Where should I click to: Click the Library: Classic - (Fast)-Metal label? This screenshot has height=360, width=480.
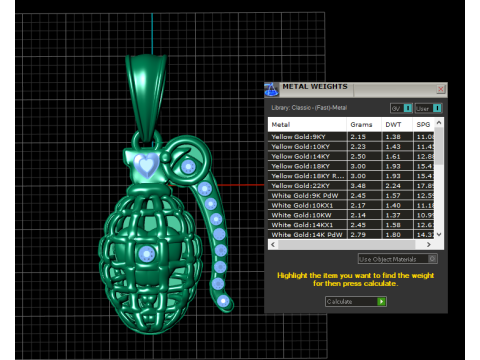[309, 108]
